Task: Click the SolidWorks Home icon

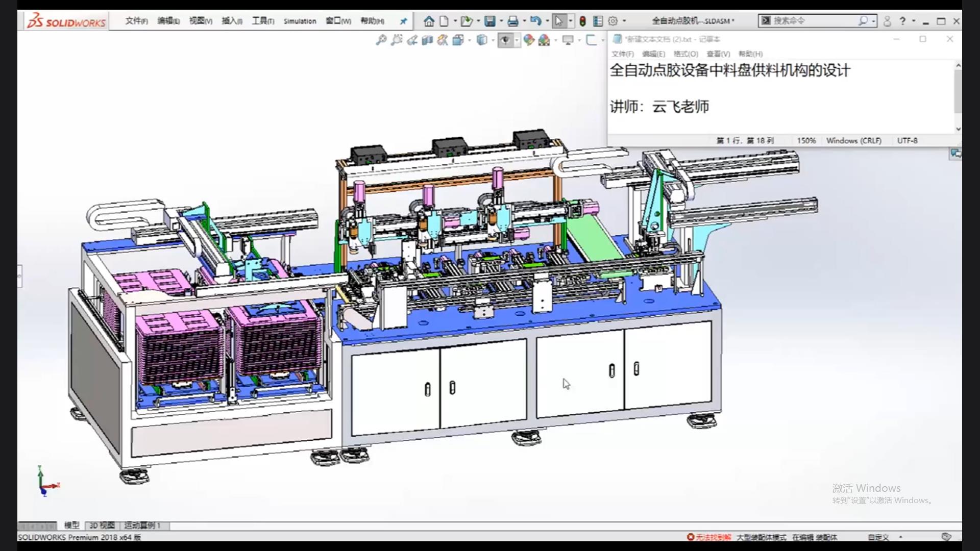Action: [x=429, y=21]
